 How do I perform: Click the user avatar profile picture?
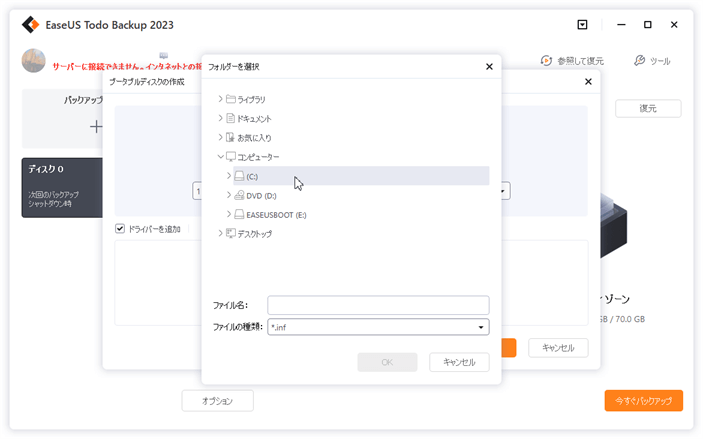(33, 61)
